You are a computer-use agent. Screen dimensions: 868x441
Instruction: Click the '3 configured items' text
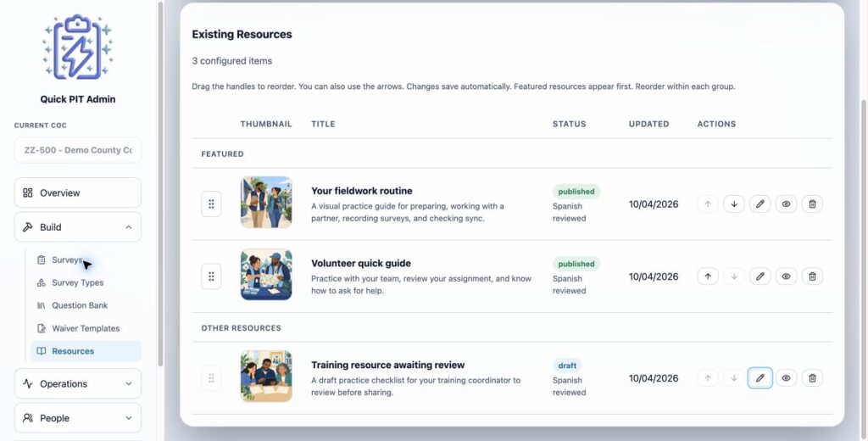coord(232,61)
